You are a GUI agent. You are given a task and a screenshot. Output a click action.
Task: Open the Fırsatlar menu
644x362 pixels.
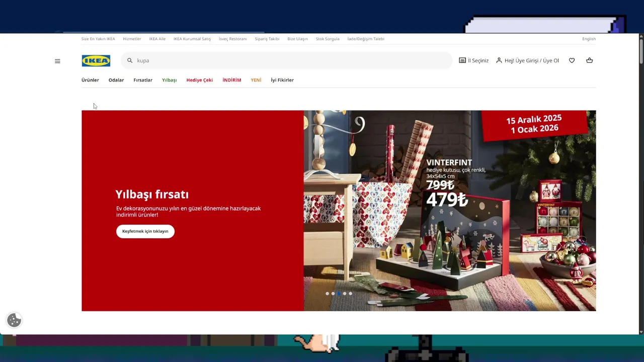(143, 80)
